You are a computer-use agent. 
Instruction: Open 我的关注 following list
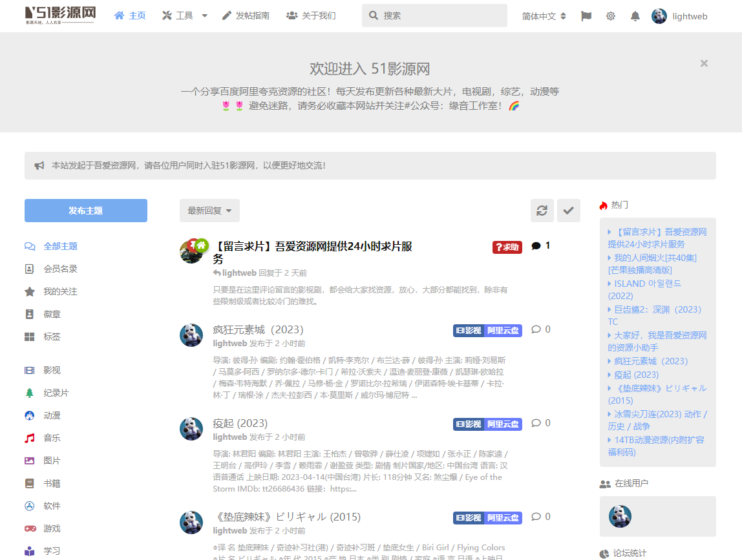(50, 292)
